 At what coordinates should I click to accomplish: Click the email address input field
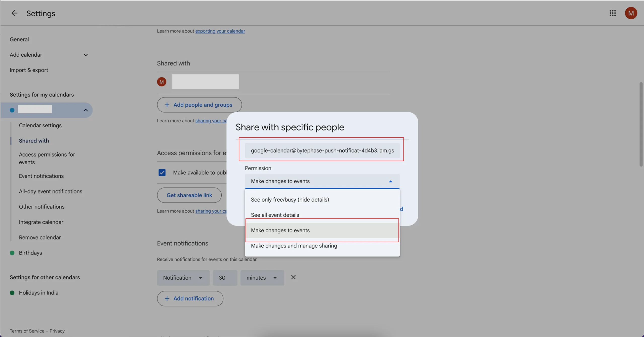click(322, 151)
